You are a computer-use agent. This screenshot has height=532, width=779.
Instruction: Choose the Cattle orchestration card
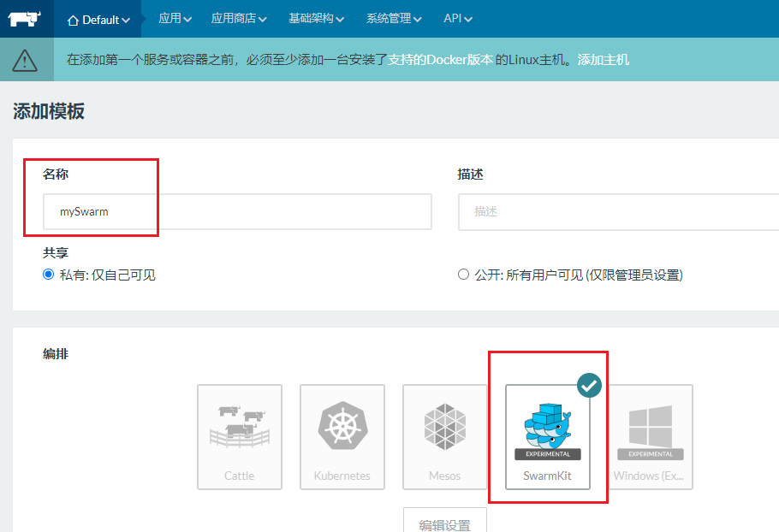coord(240,437)
